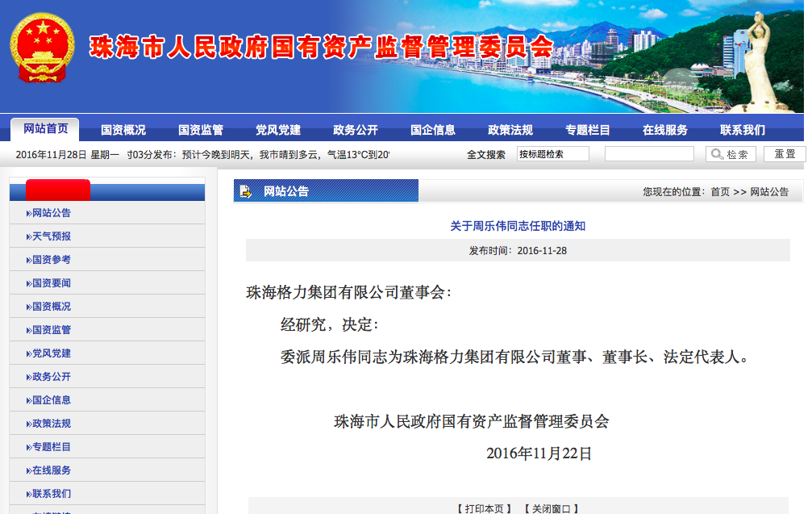Image resolution: width=812 pixels, height=514 pixels.
Task: Click the signature line 珠海市人民政府国有资产监督管理委员会
Action: (471, 421)
